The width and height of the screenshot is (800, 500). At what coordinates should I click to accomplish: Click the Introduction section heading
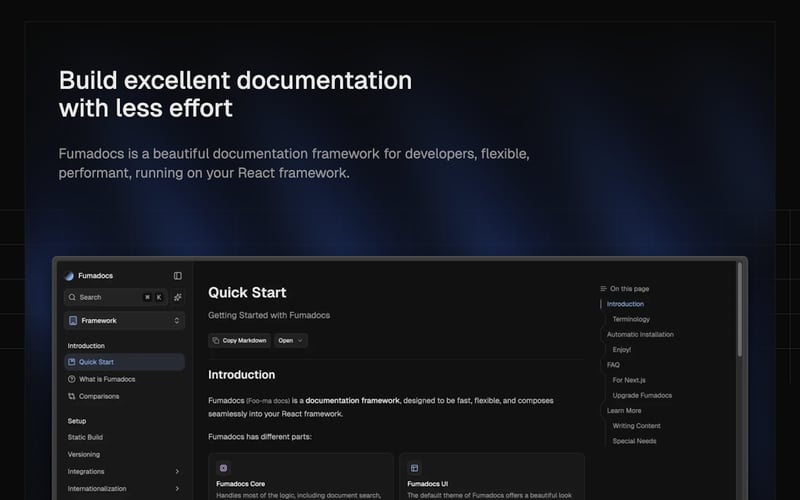pos(241,375)
